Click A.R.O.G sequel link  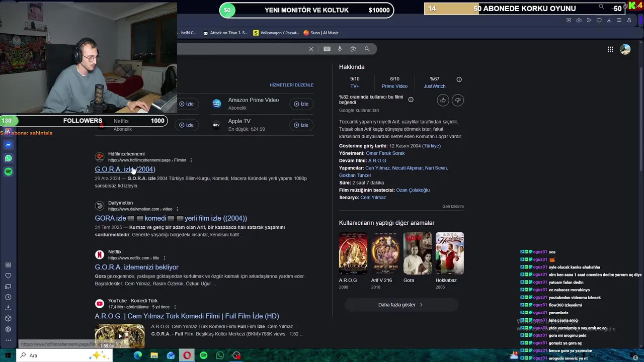point(377,161)
